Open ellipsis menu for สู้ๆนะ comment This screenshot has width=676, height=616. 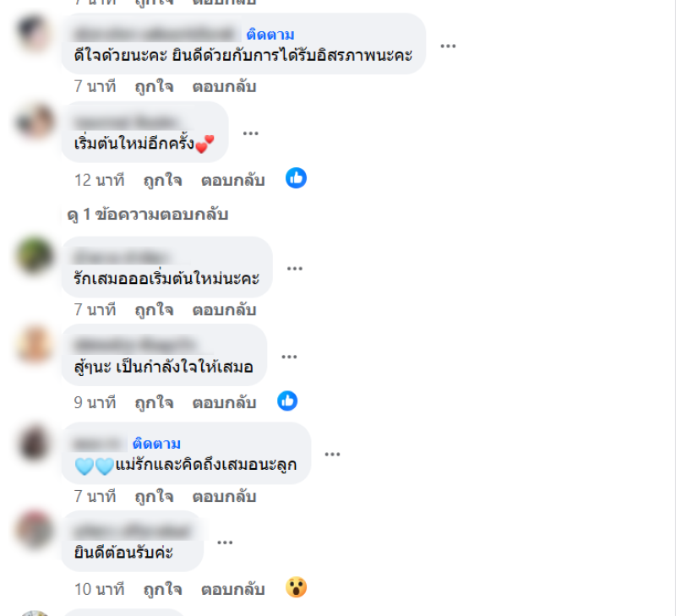[289, 357]
